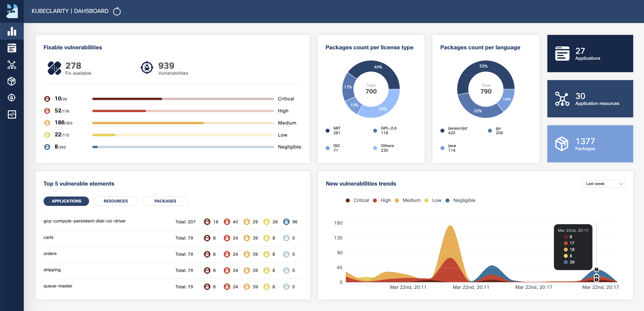
Task: Click negligible bug icon in gcp-compute-persistent-disk-csi-driver row
Action: pos(286,222)
